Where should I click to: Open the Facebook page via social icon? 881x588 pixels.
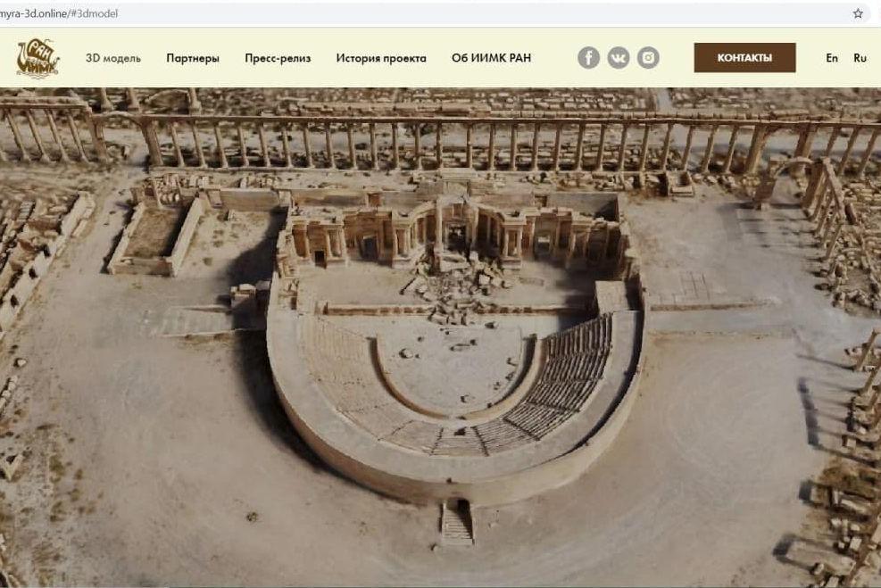coord(588,58)
